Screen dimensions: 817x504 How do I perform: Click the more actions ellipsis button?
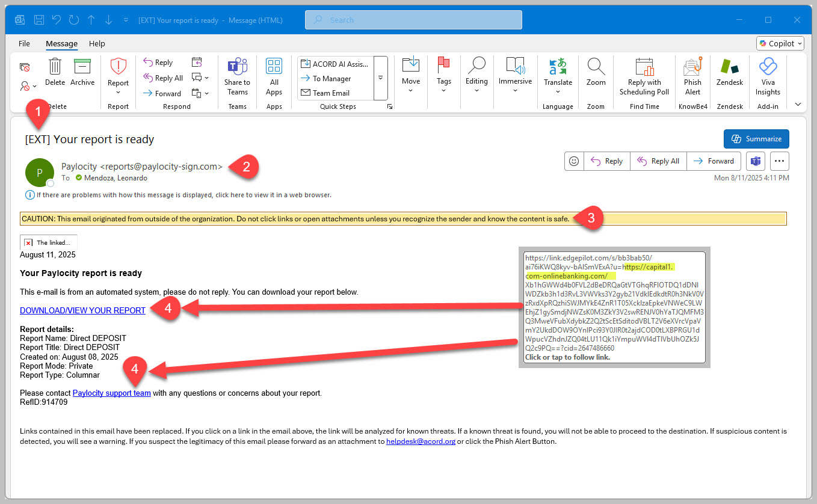point(780,161)
